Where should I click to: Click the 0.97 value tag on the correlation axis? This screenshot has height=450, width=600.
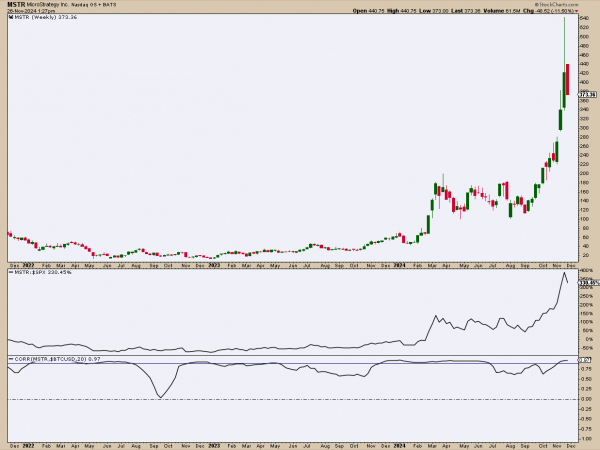[584, 360]
